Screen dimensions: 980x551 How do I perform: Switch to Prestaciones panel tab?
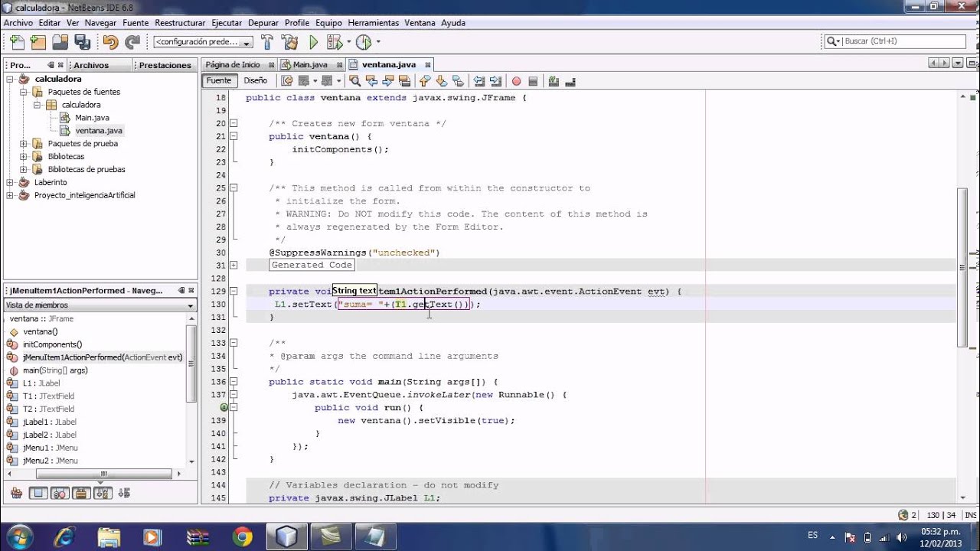[x=165, y=65]
